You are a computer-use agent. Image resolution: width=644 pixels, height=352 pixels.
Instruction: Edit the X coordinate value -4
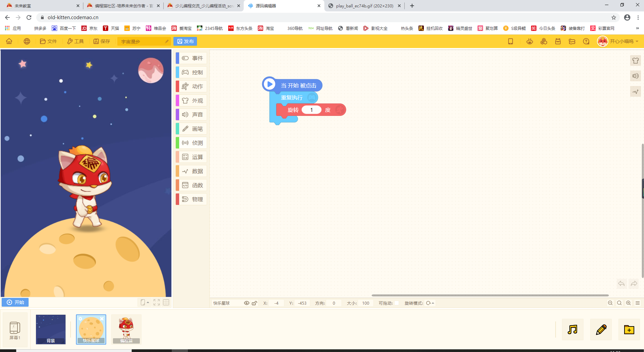[276, 303]
